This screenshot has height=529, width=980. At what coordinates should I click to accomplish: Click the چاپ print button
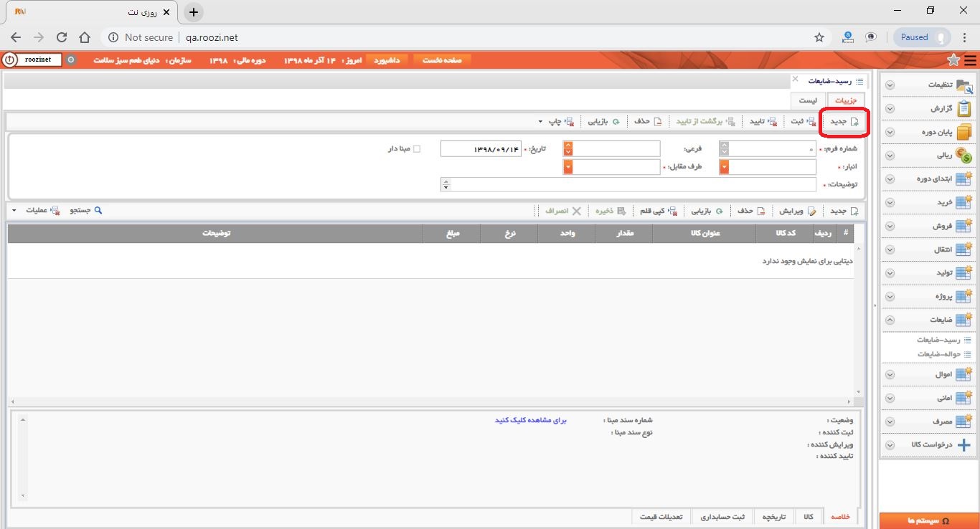tap(560, 122)
